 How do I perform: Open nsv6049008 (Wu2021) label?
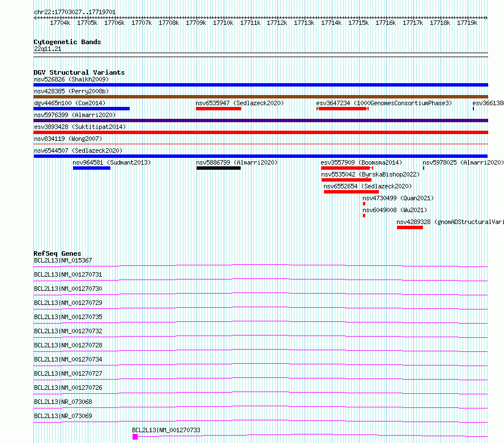point(395,210)
